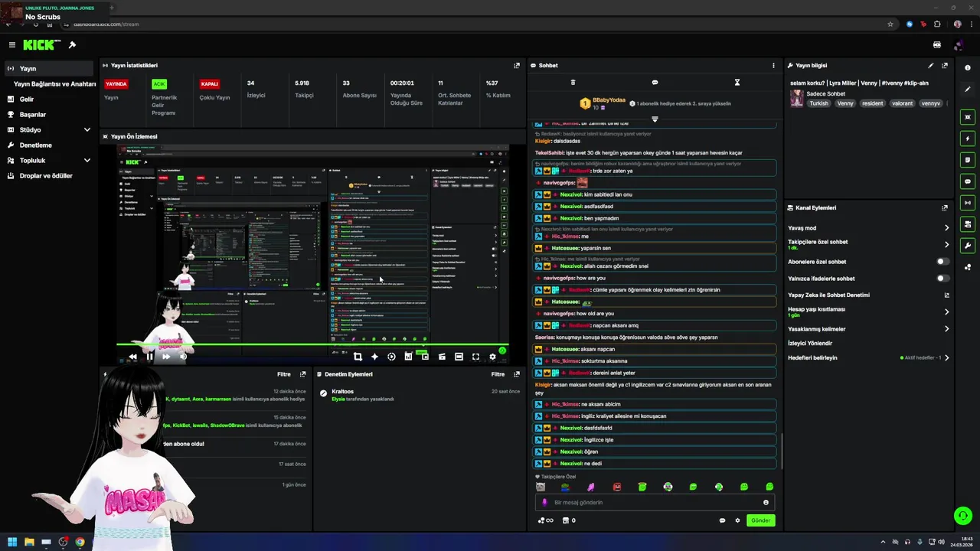This screenshot has width=980, height=551.
Task: Open the Sohbet three-dot options menu
Action: [x=773, y=66]
